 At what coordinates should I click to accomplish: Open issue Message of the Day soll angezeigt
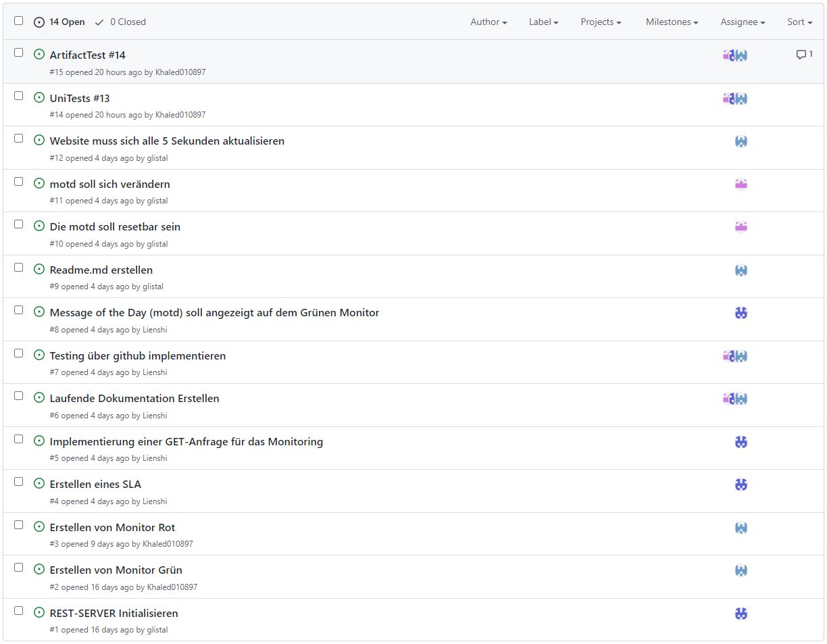point(215,313)
